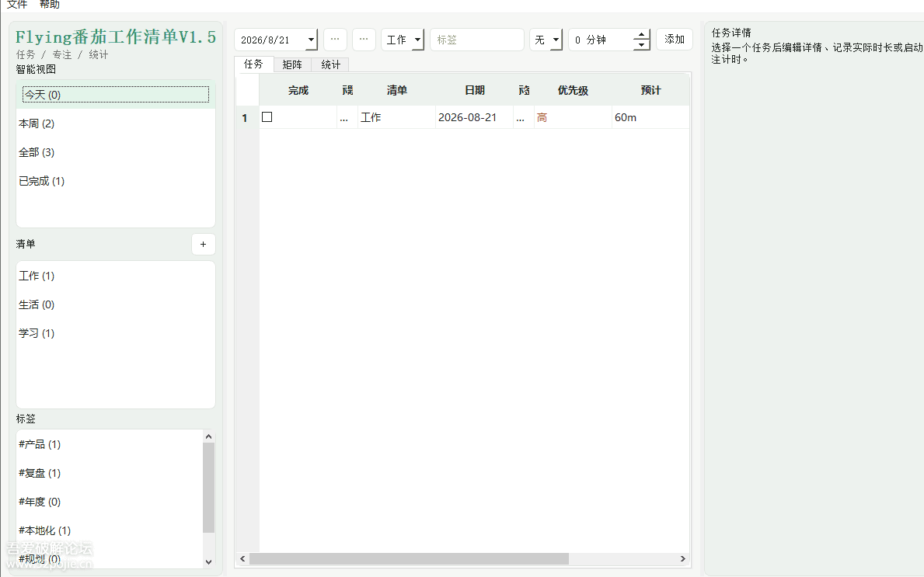Image resolution: width=924 pixels, height=577 pixels.
Task: Click the 预计 column header
Action: click(650, 90)
